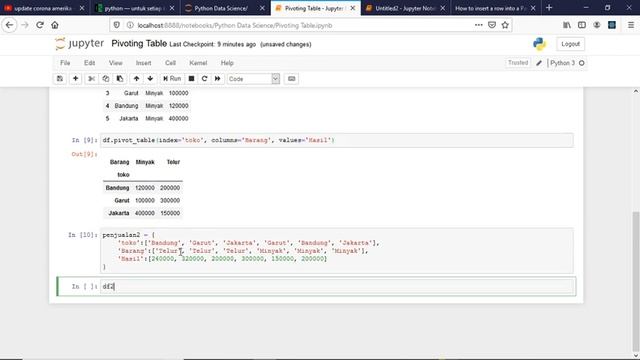Insert a cell below with plus icon

tap(76, 79)
